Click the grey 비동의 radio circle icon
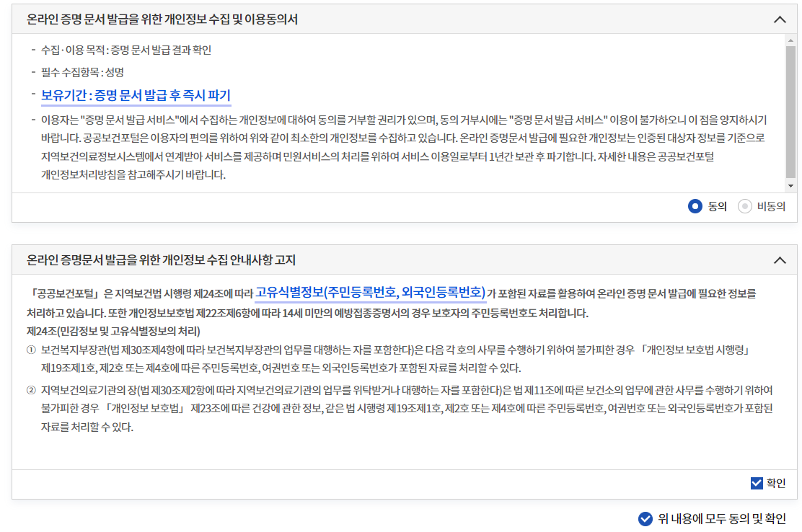This screenshot has height=532, width=802. [x=744, y=205]
